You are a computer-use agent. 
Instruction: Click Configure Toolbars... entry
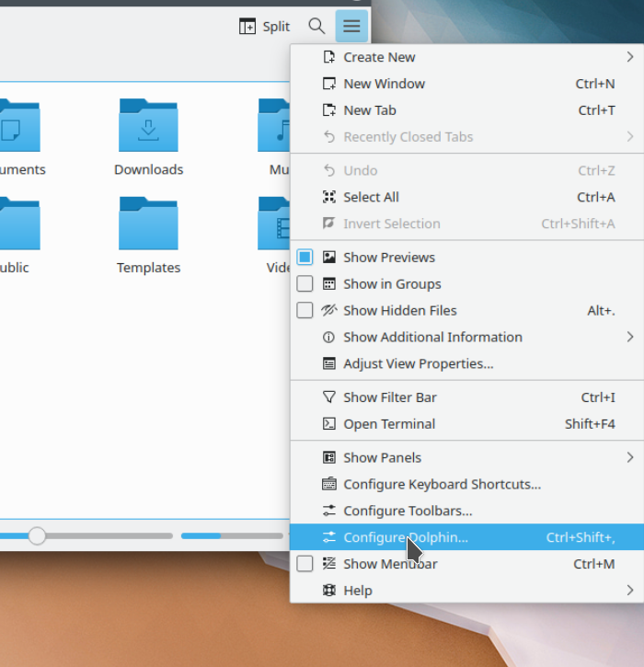[408, 511]
